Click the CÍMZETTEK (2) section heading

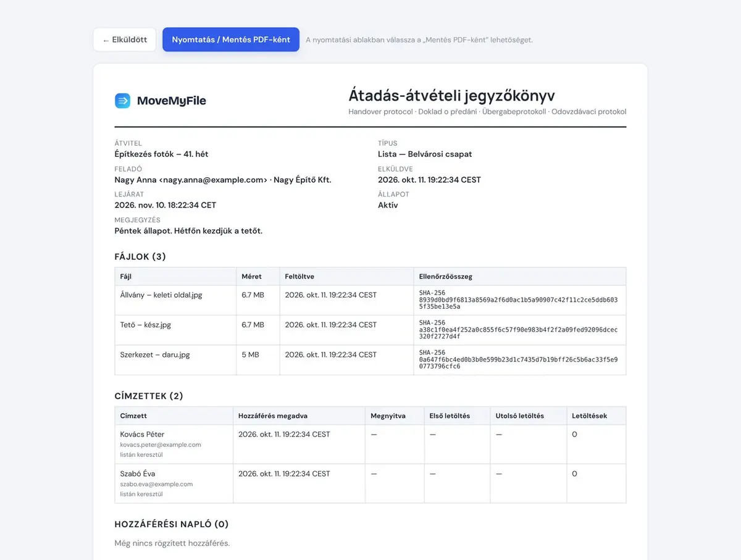click(149, 396)
